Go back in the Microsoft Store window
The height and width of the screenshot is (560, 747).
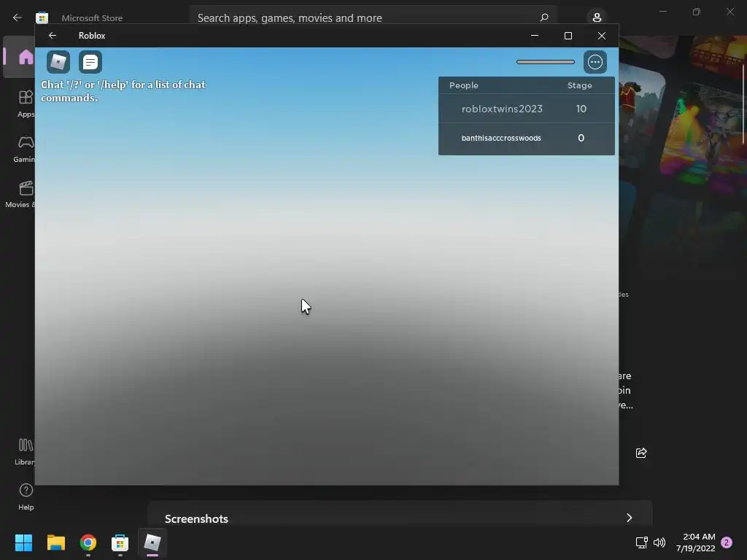18,17
